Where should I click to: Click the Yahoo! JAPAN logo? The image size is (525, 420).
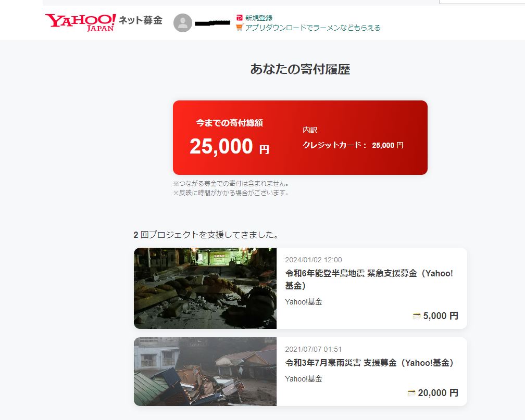pos(81,22)
